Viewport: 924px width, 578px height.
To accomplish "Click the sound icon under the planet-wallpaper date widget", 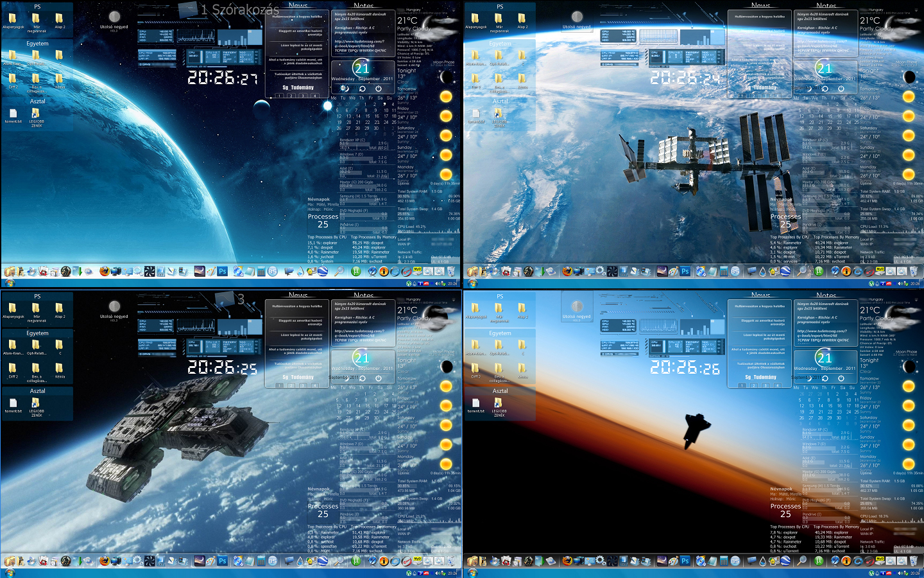I will pyautogui.click(x=345, y=89).
